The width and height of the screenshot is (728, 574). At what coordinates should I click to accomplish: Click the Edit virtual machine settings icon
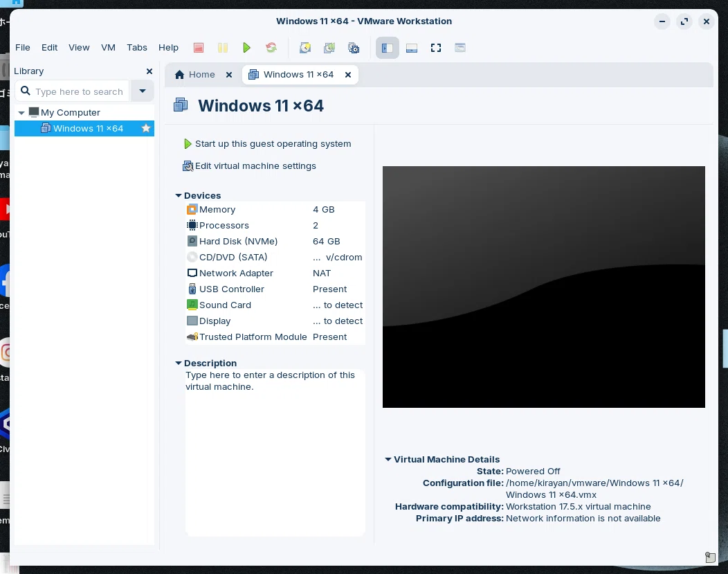[x=188, y=165]
